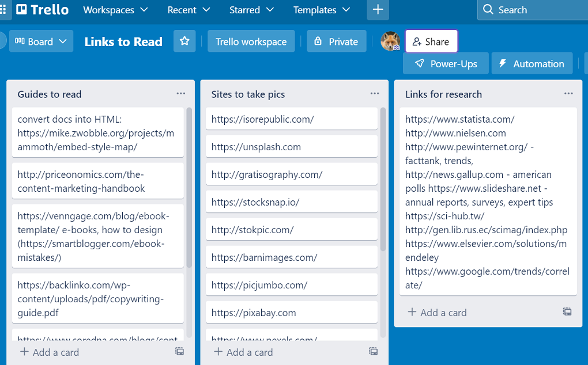Open the statista.com research links card
Screen dimensions: 588x365
488,201
